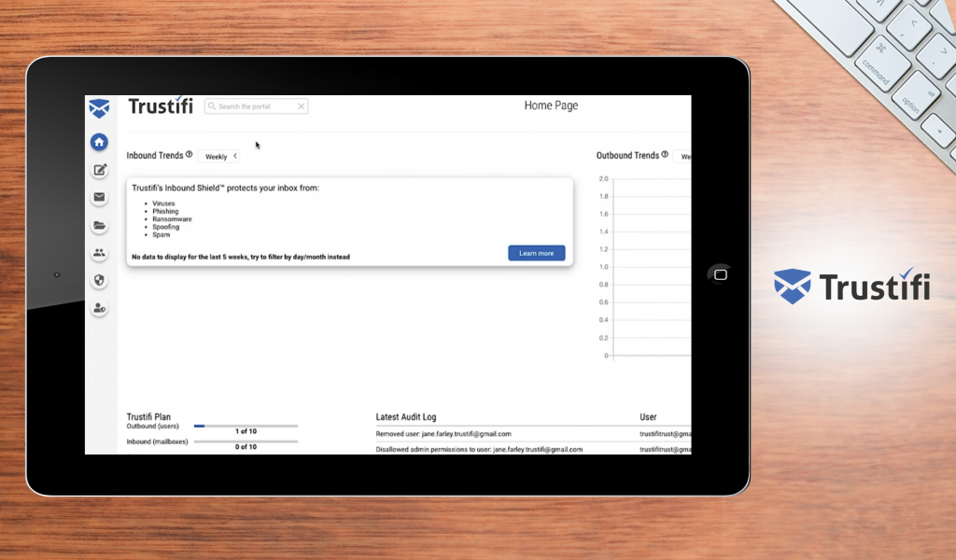Image resolution: width=956 pixels, height=560 pixels.
Task: Expand the Outbound Trends period dropdown
Action: 682,157
